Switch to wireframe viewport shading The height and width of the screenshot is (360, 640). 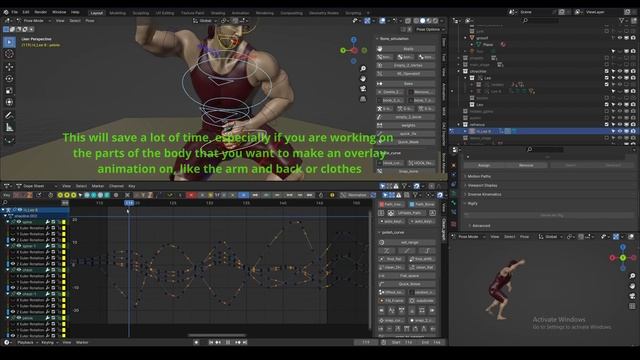[x=416, y=20]
